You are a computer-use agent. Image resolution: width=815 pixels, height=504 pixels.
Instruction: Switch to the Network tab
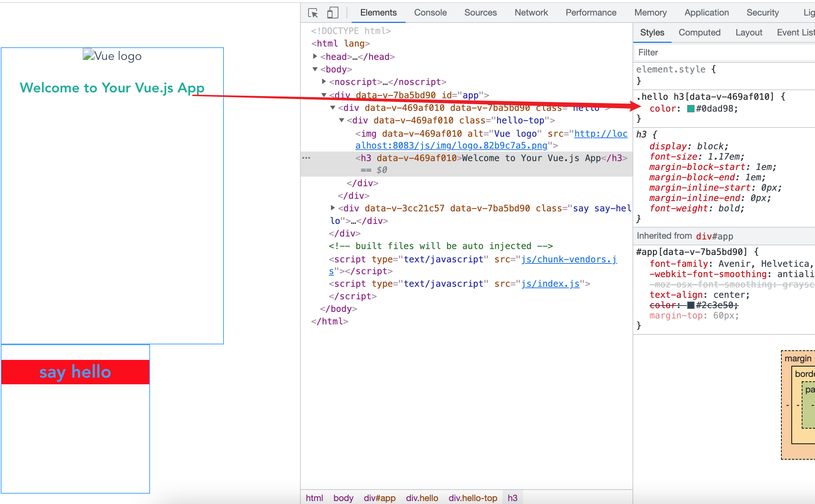531,13
